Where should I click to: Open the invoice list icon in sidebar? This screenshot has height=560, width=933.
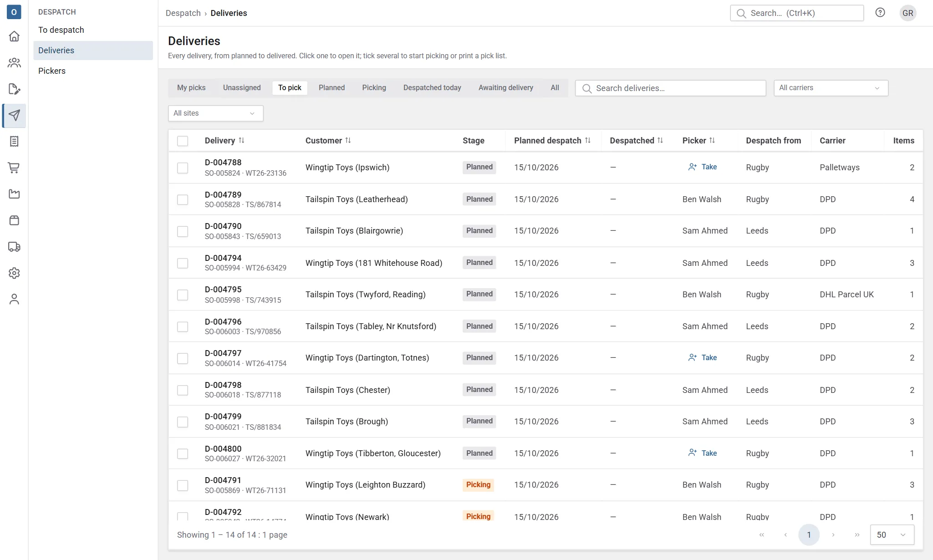[14, 142]
